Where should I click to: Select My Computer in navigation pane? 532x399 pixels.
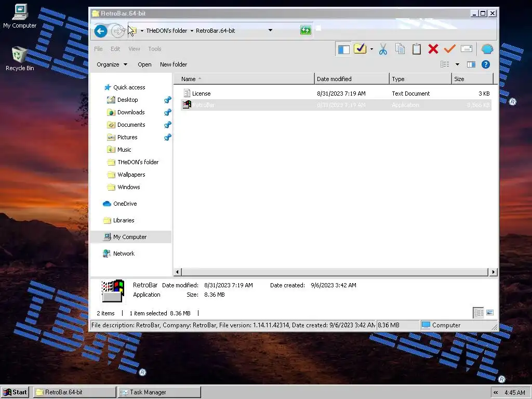pyautogui.click(x=130, y=237)
